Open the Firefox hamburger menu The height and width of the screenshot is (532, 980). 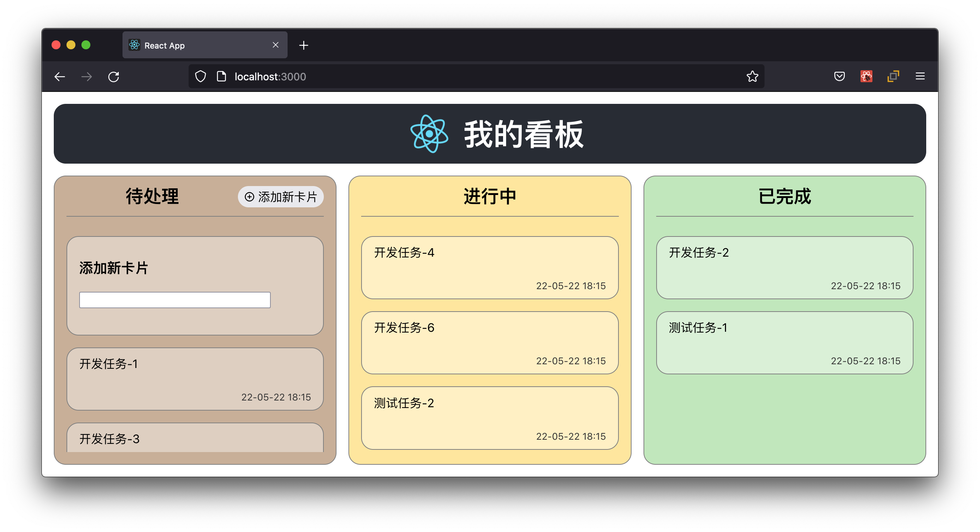(x=920, y=77)
